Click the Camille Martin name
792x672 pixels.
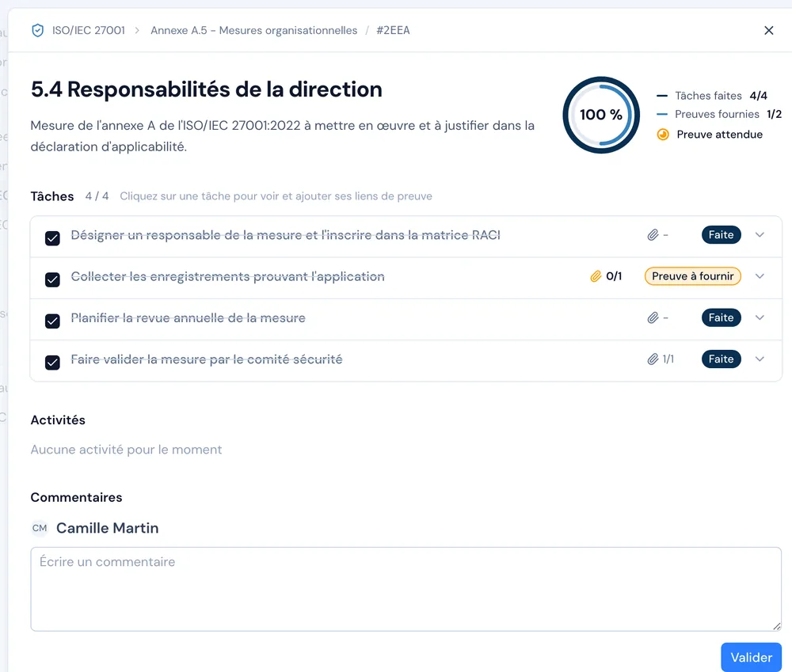tap(107, 528)
